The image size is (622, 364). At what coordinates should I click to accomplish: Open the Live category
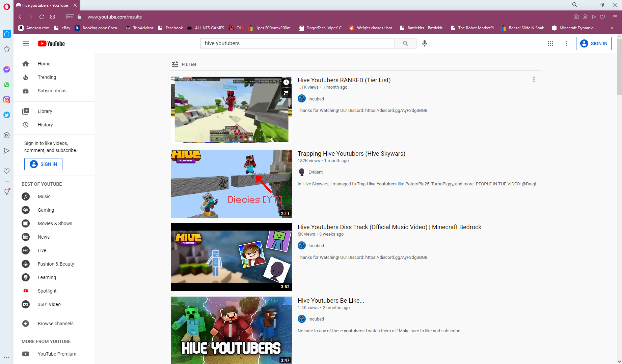(x=54, y=250)
